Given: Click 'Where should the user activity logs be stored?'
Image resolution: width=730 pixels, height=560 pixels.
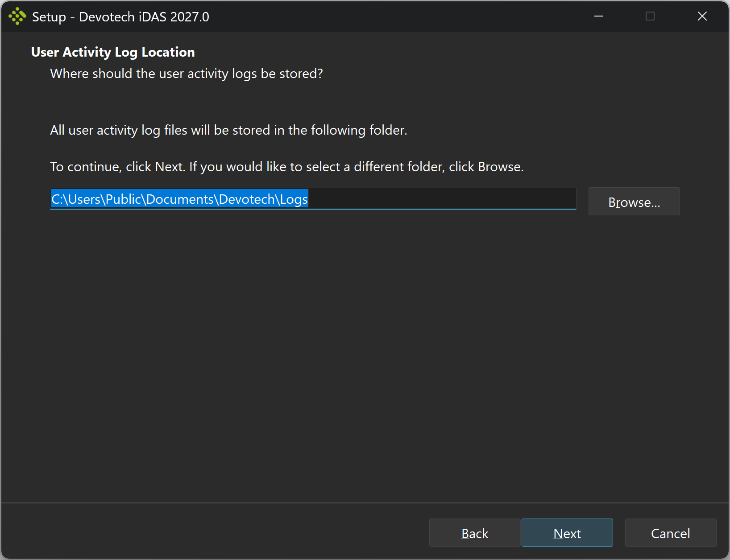Looking at the screenshot, I should 187,74.
